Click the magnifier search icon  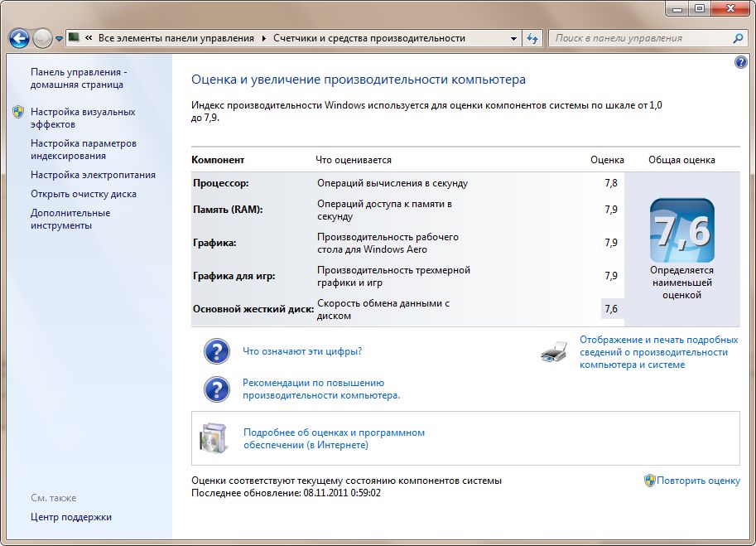(x=738, y=38)
